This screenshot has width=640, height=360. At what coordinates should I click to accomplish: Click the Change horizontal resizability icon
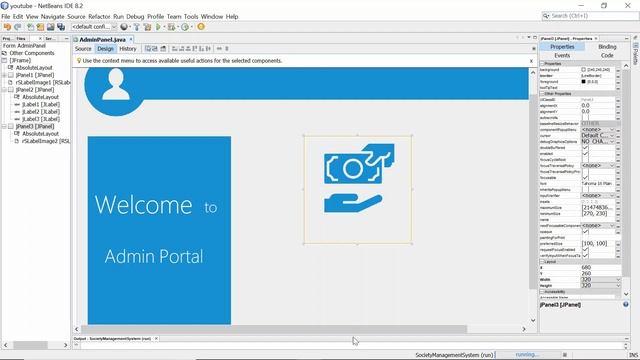pos(219,49)
